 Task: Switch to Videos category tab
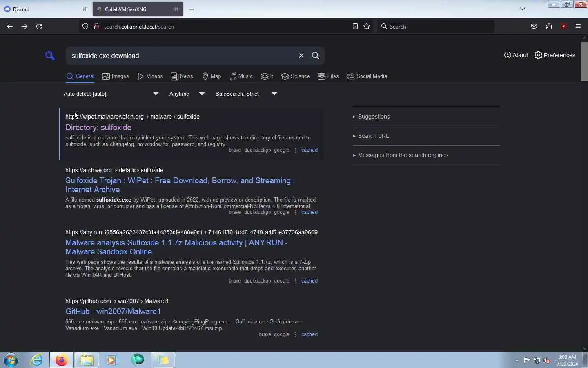[x=150, y=76]
